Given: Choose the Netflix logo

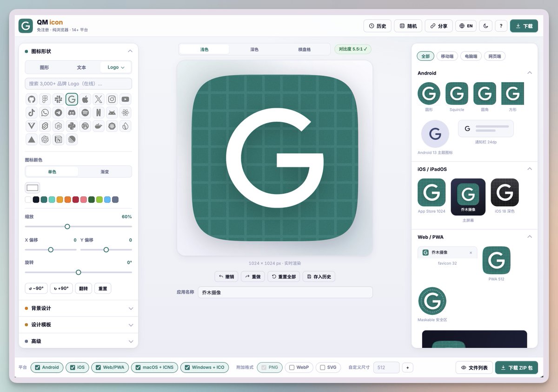Looking at the screenshot, I should point(99,112).
